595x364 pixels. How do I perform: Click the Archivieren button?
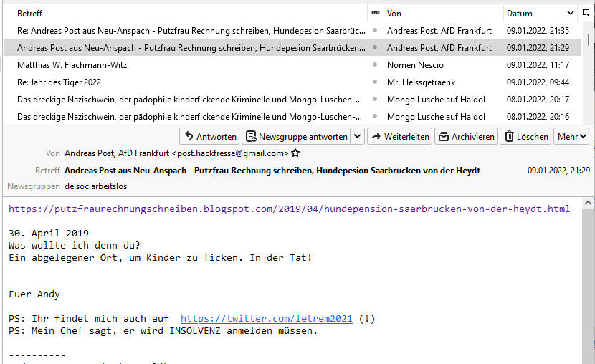click(467, 136)
